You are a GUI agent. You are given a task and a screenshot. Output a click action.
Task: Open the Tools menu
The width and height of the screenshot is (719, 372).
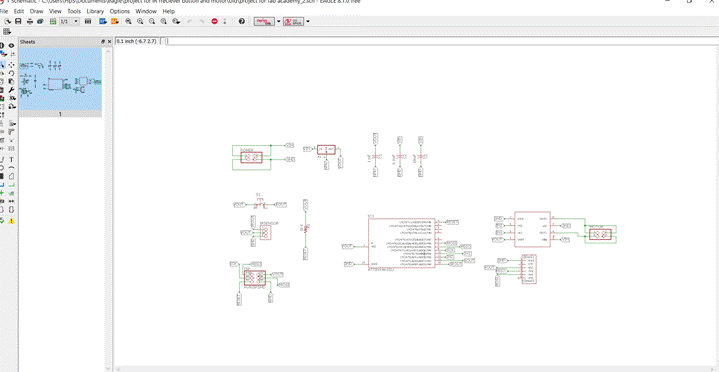74,11
